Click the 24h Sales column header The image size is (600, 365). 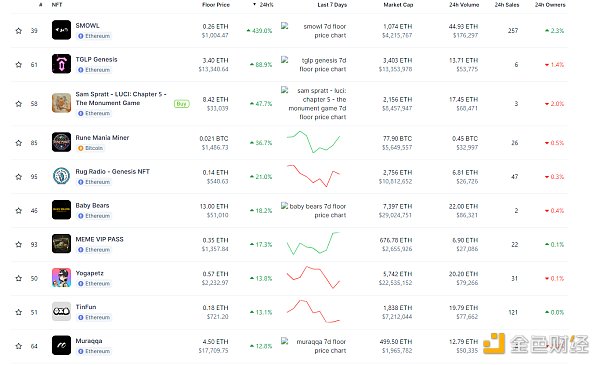pos(507,5)
